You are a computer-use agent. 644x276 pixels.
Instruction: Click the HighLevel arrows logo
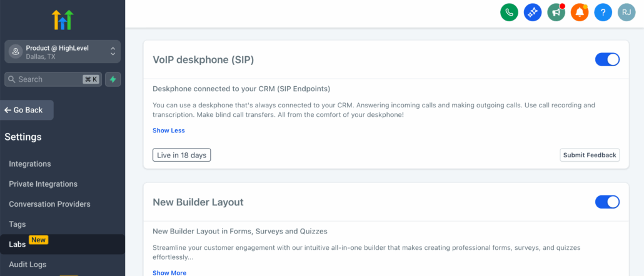click(63, 19)
